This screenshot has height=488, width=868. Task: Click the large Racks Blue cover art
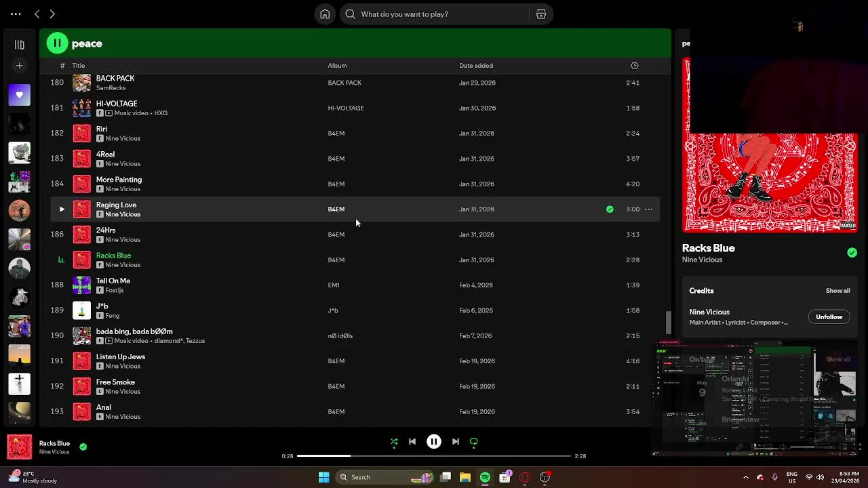tap(770, 146)
